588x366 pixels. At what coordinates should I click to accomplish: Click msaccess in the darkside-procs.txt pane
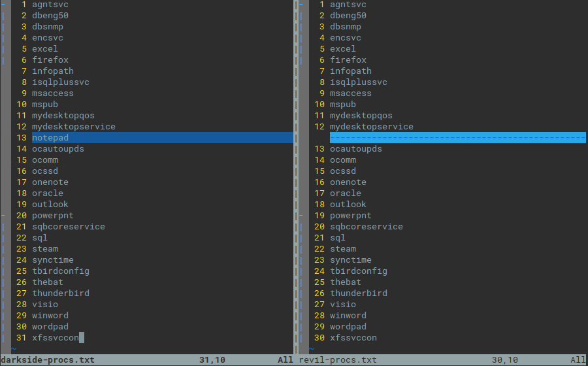[x=53, y=93]
